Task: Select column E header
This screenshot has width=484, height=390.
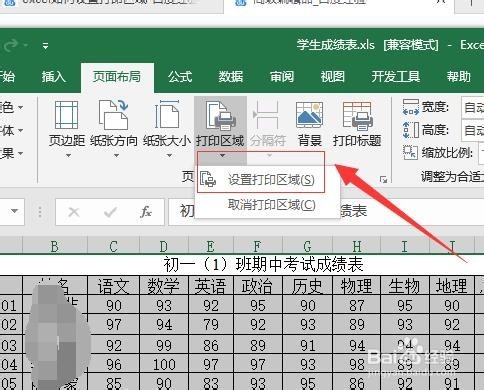Action: coord(211,247)
